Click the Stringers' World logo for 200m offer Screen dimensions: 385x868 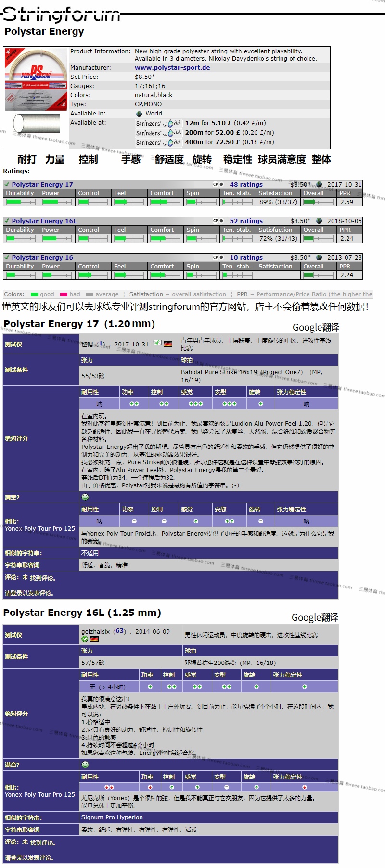pyautogui.click(x=158, y=133)
